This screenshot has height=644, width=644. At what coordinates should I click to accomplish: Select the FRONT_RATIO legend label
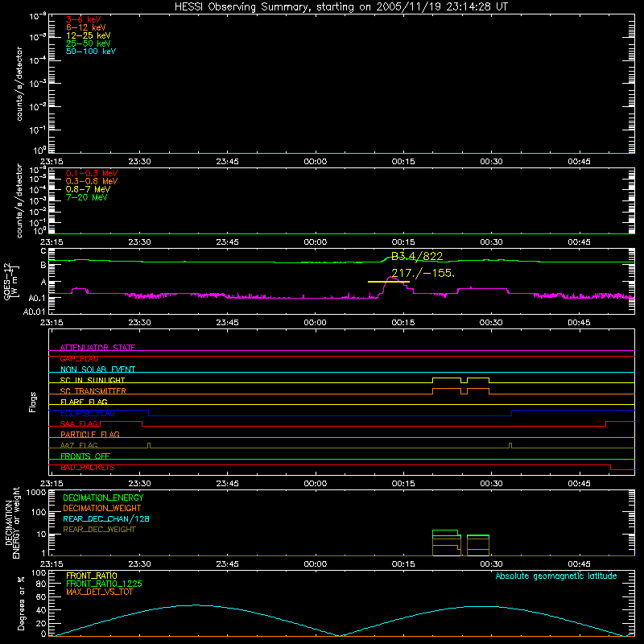pyautogui.click(x=92, y=576)
